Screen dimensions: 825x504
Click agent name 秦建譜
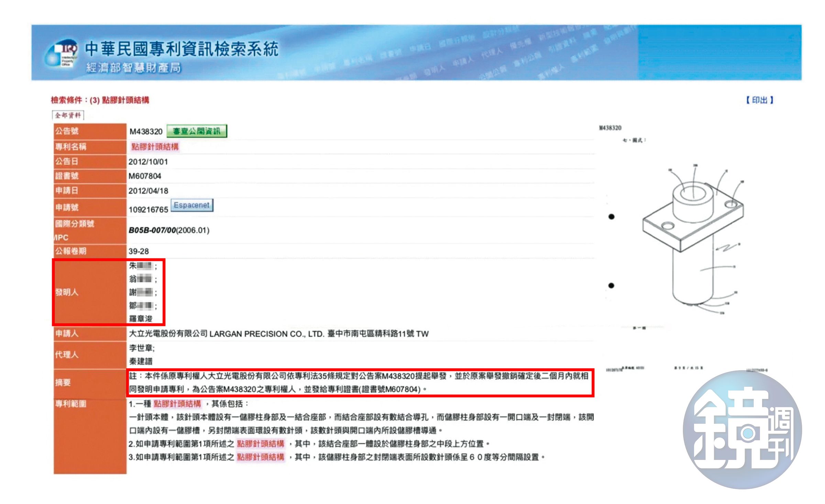tap(141, 361)
